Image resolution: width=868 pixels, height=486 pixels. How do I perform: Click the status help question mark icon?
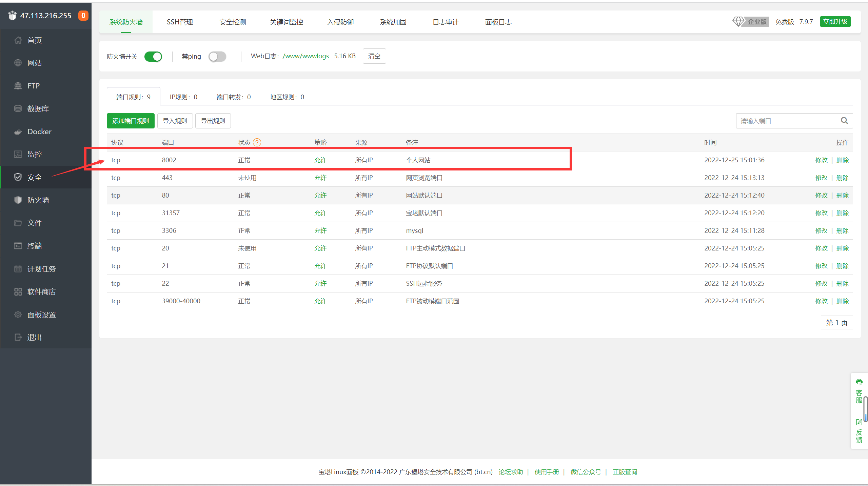tap(257, 142)
